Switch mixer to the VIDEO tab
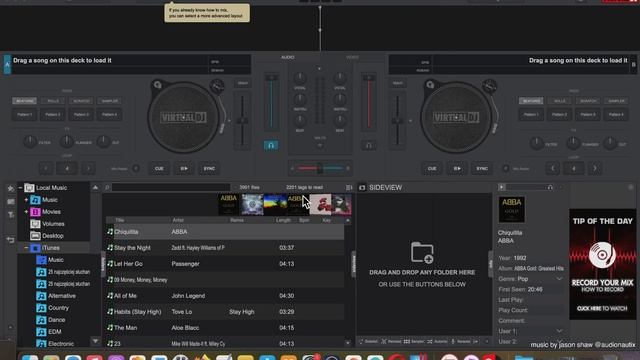 point(352,58)
